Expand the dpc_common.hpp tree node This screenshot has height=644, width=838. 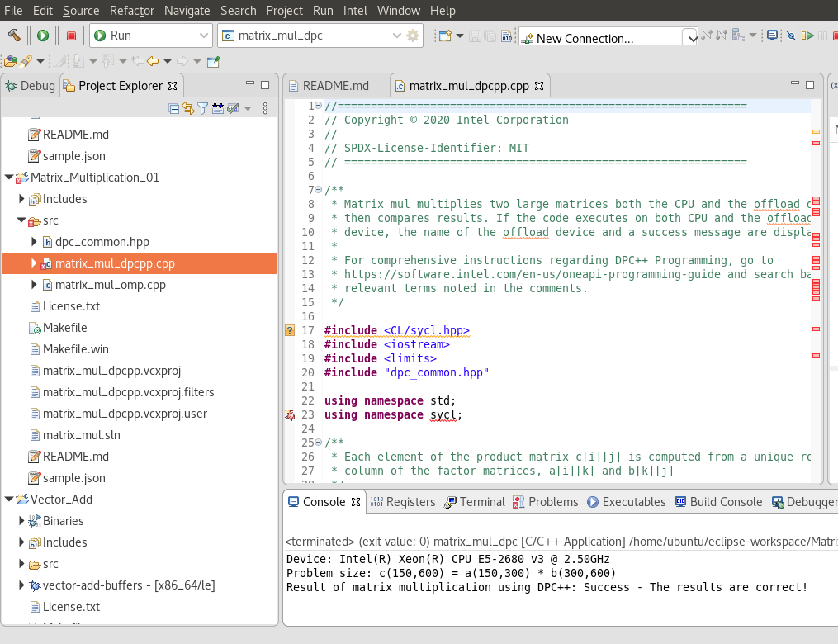click(34, 242)
